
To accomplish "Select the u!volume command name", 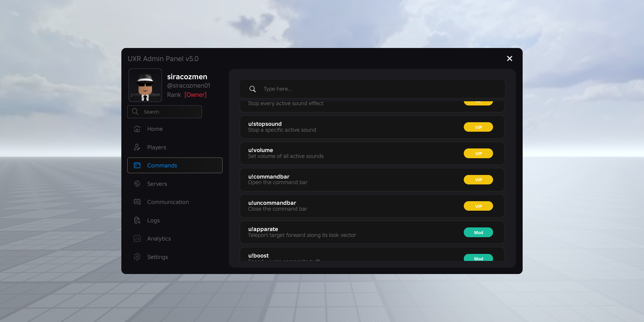I will click(x=261, y=150).
